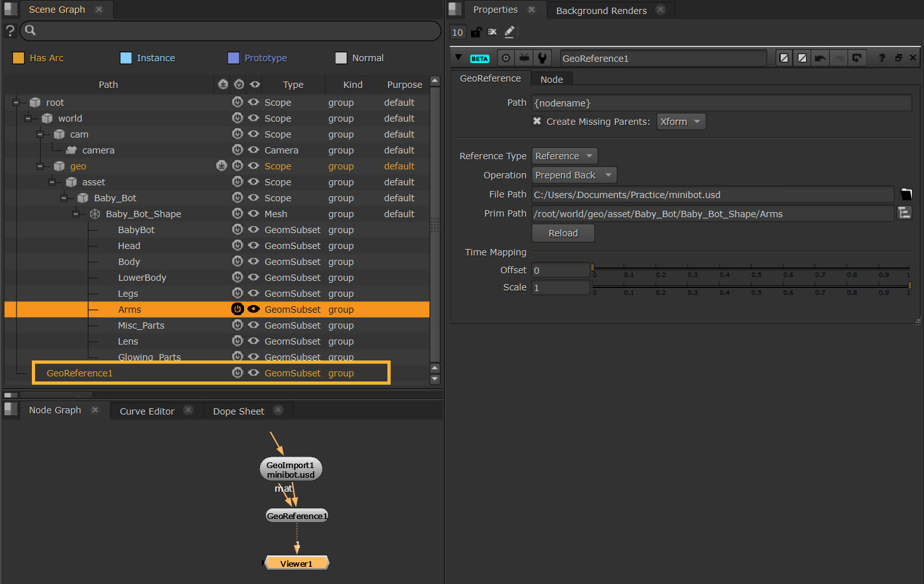Click the revert arrow icon in GeoReference1 header
Image resolution: width=924 pixels, height=584 pixels.
tap(821, 58)
